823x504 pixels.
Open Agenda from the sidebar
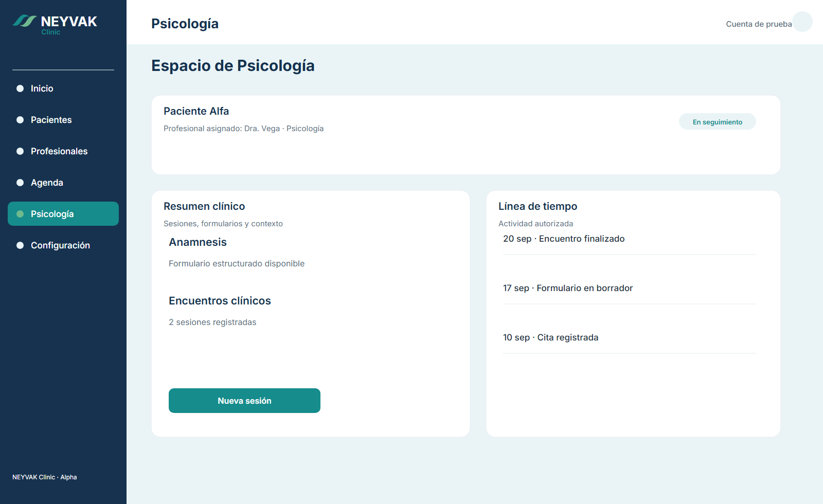click(63, 183)
